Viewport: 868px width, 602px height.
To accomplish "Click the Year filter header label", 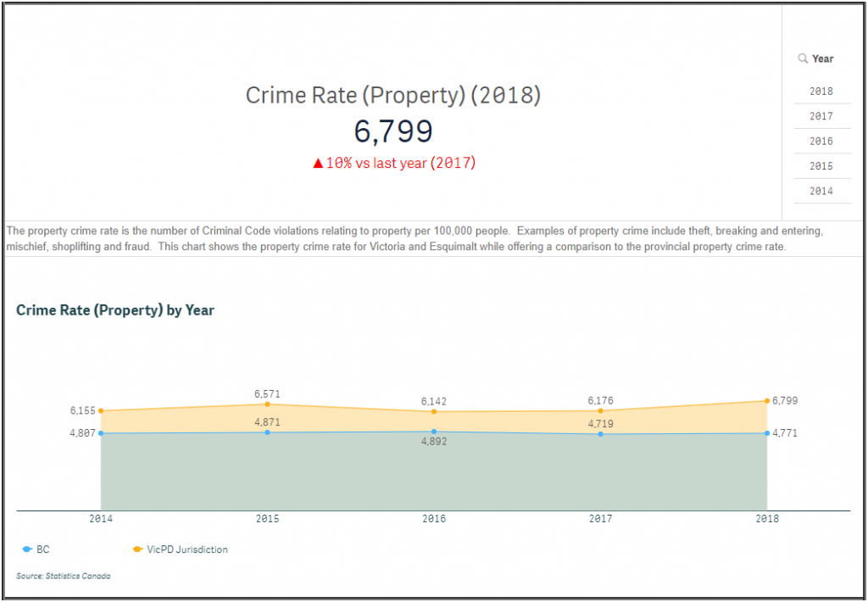I will pos(822,59).
